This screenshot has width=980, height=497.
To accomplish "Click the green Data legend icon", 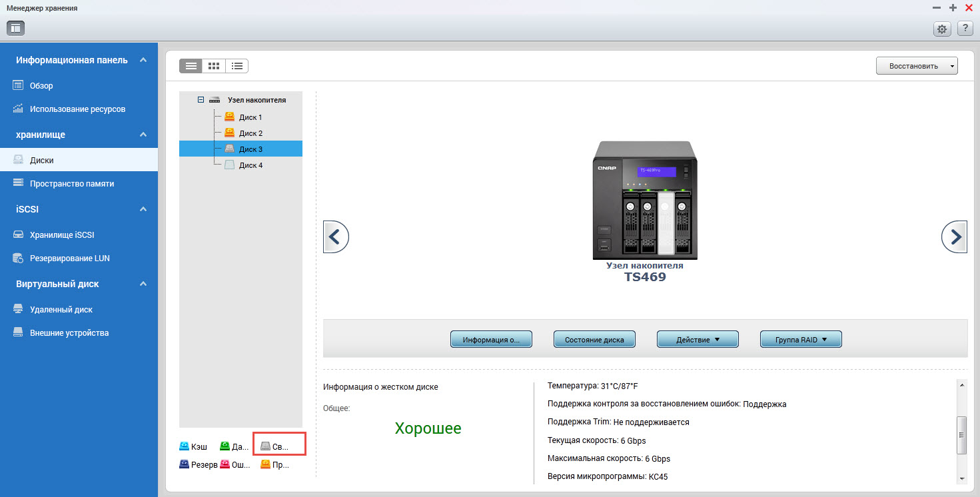I will coord(225,446).
